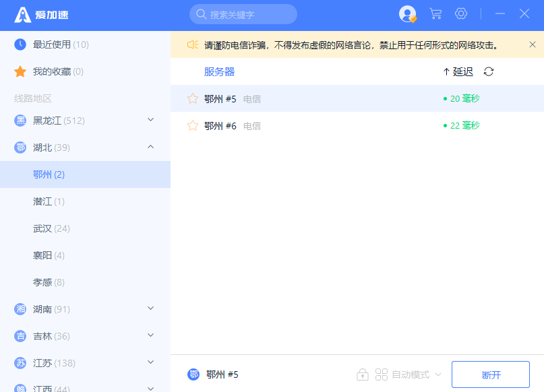Image resolution: width=544 pixels, height=392 pixels.
Task: Click the refresh latency icon
Action: click(x=489, y=71)
